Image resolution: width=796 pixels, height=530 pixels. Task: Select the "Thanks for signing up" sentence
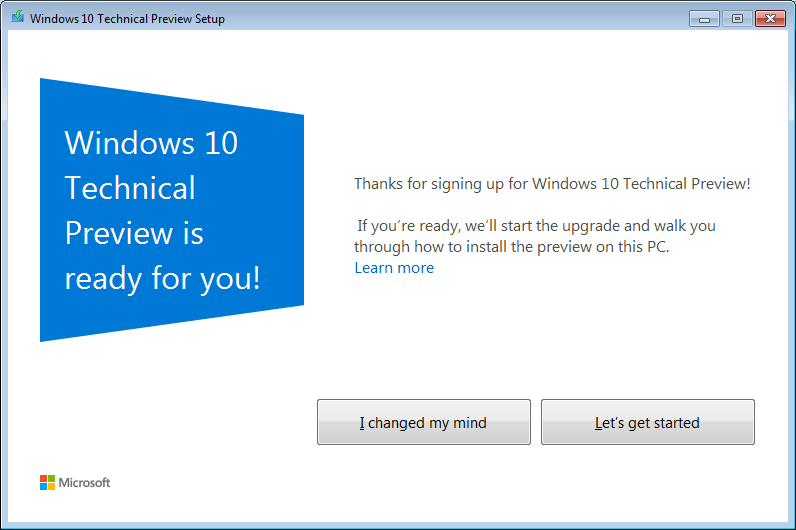[552, 183]
